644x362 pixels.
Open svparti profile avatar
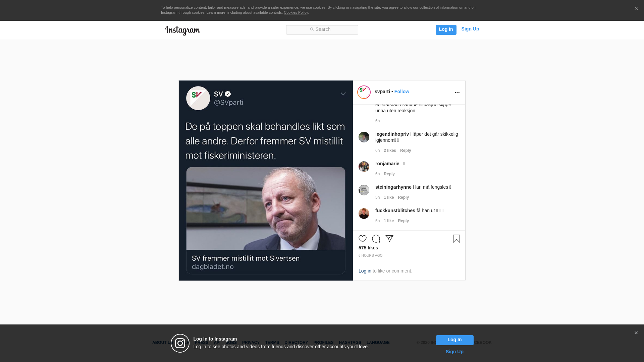(364, 92)
